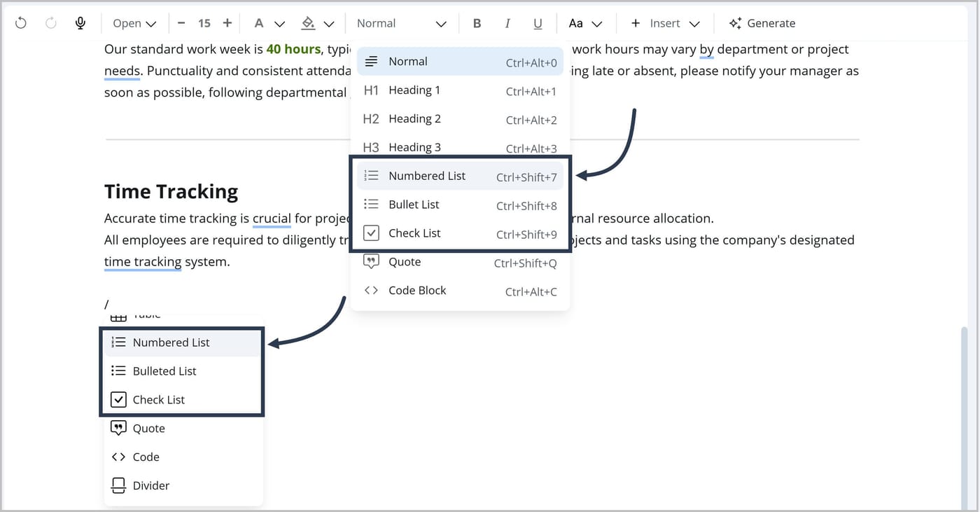Pick Bulleted List in slash menu
The image size is (980, 512).
(183, 371)
